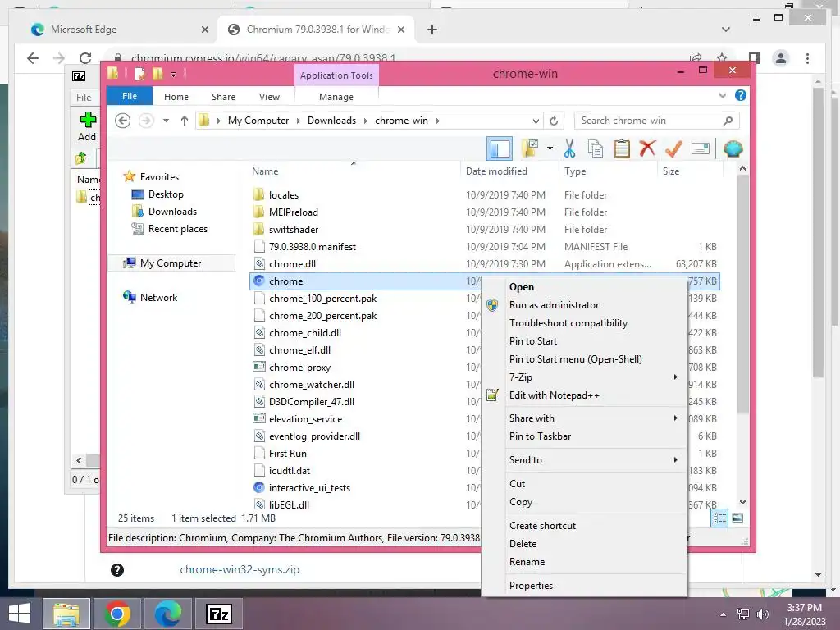Image resolution: width=840 pixels, height=630 pixels.
Task: Choose Pin to Taskbar
Action: [584, 436]
